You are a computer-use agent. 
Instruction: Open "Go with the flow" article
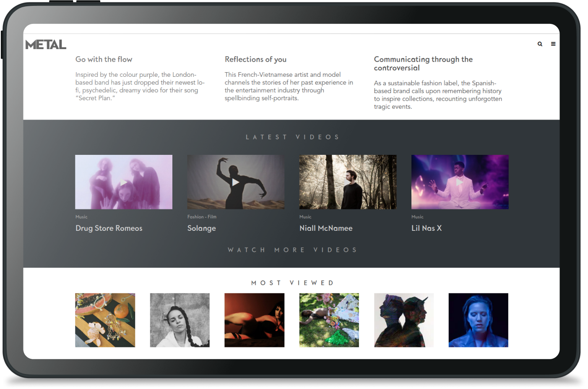[104, 60]
